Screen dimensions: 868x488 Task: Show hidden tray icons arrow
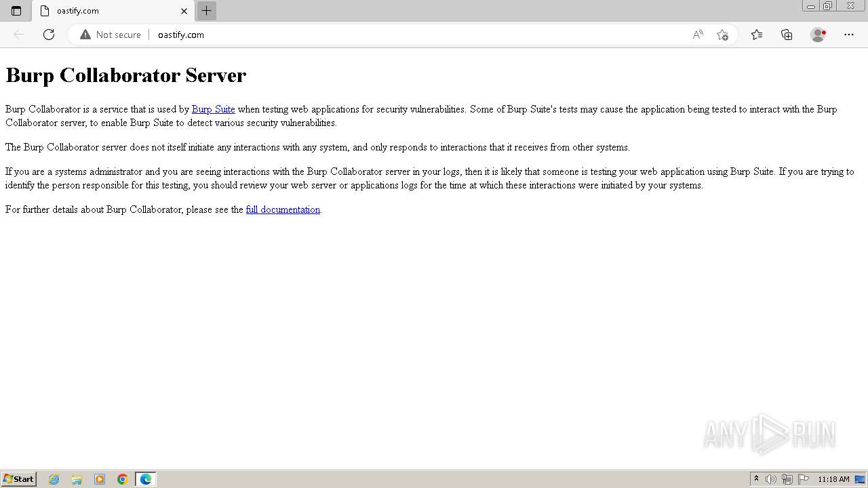tap(756, 479)
